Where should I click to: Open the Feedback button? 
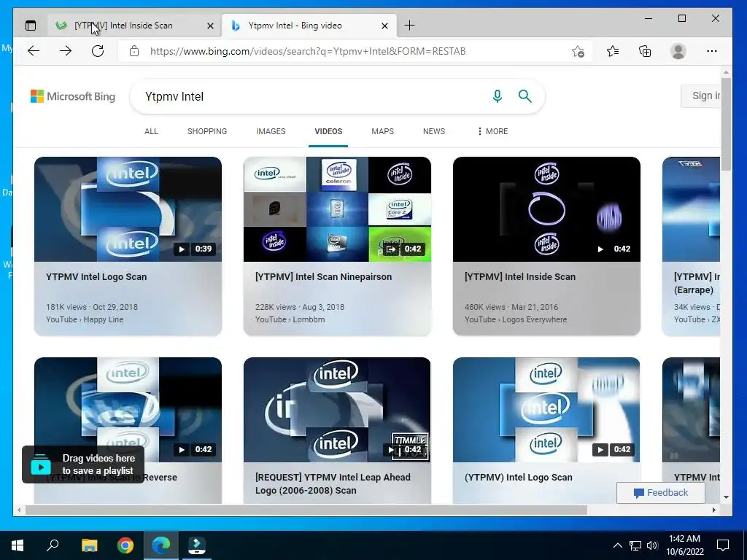[661, 493]
